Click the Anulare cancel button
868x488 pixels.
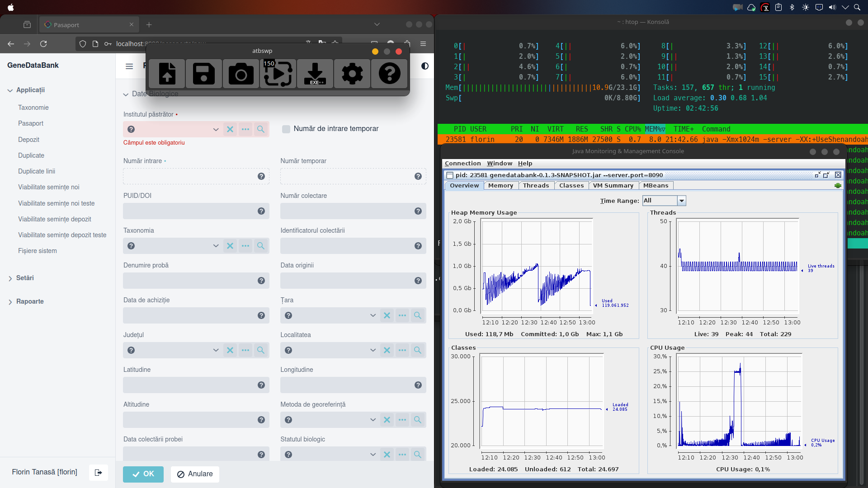[x=194, y=474]
